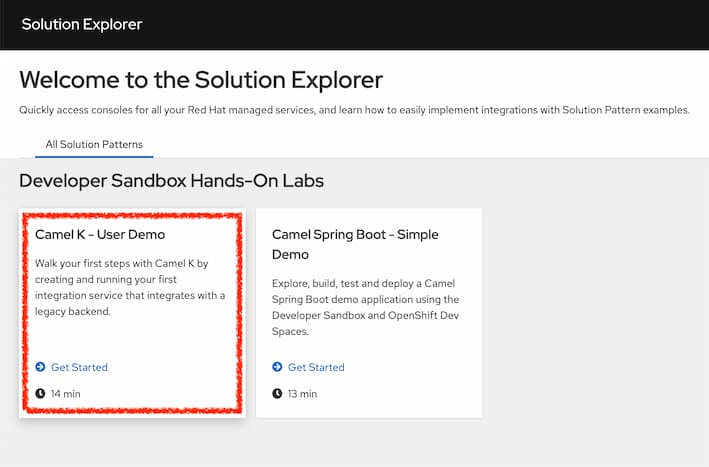Viewport: 709px width, 467px height.
Task: Click the clock icon next to 13 min
Action: tap(277, 393)
